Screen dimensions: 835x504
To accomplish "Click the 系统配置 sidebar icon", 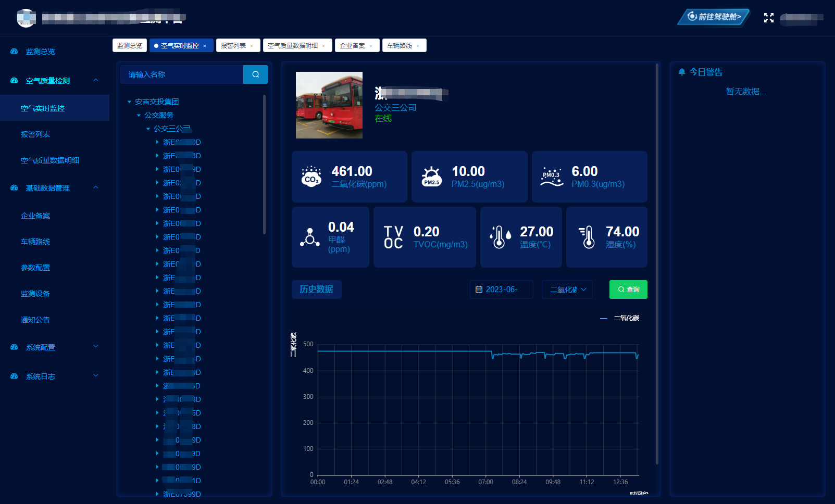I will (14, 347).
